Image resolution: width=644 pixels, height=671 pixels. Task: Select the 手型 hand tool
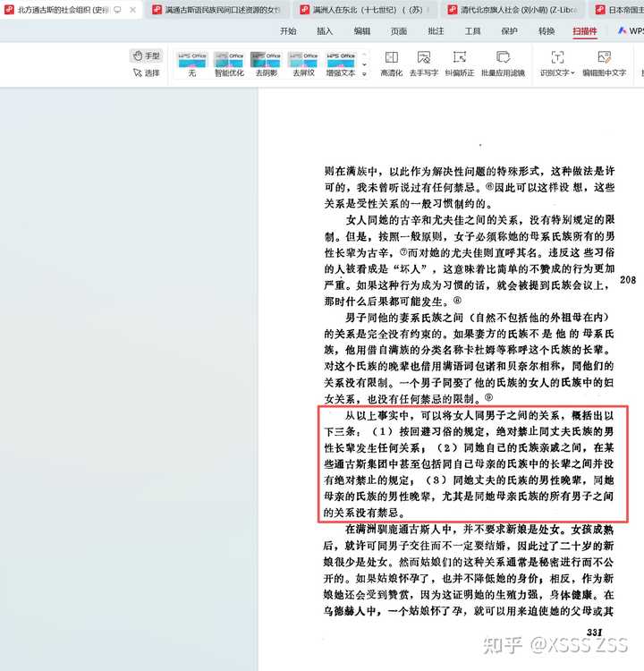(146, 55)
